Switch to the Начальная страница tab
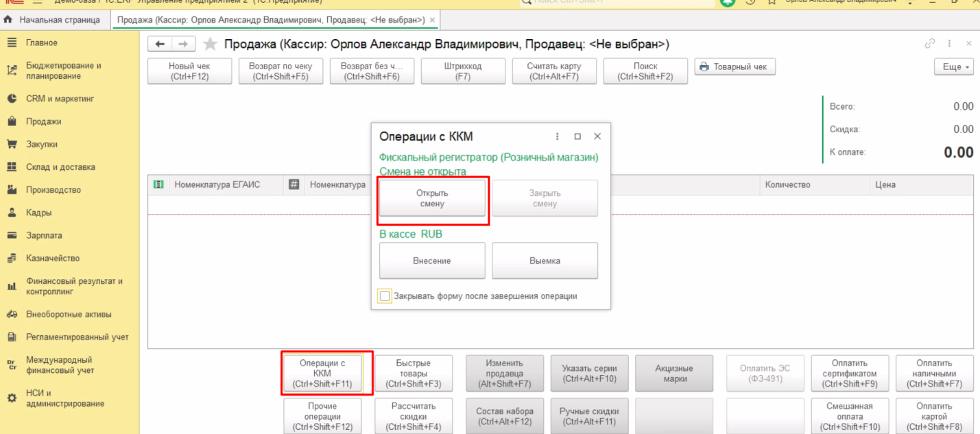This screenshot has height=434, width=980. click(x=53, y=20)
